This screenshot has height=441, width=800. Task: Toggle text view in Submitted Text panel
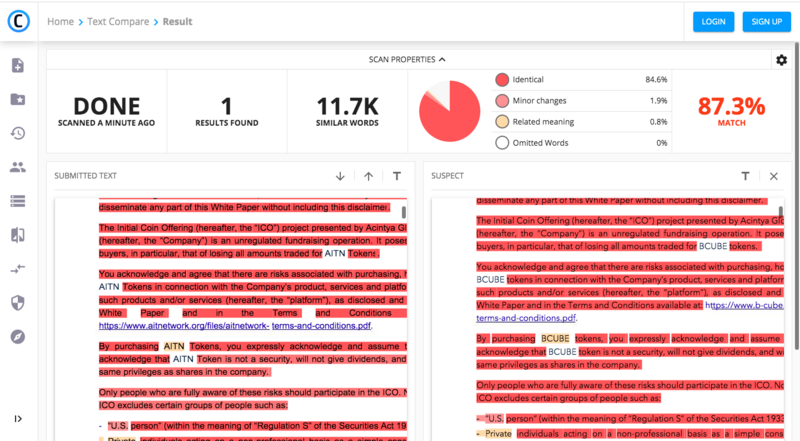coord(396,176)
